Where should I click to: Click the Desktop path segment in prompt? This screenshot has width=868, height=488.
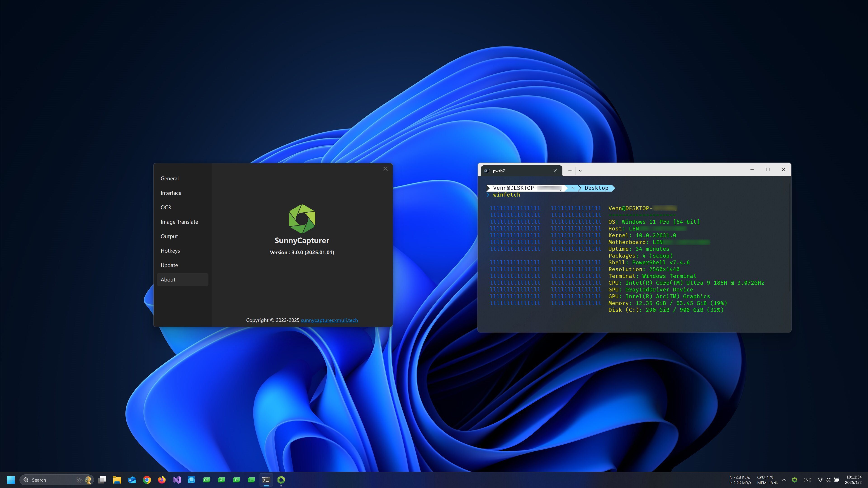(597, 188)
